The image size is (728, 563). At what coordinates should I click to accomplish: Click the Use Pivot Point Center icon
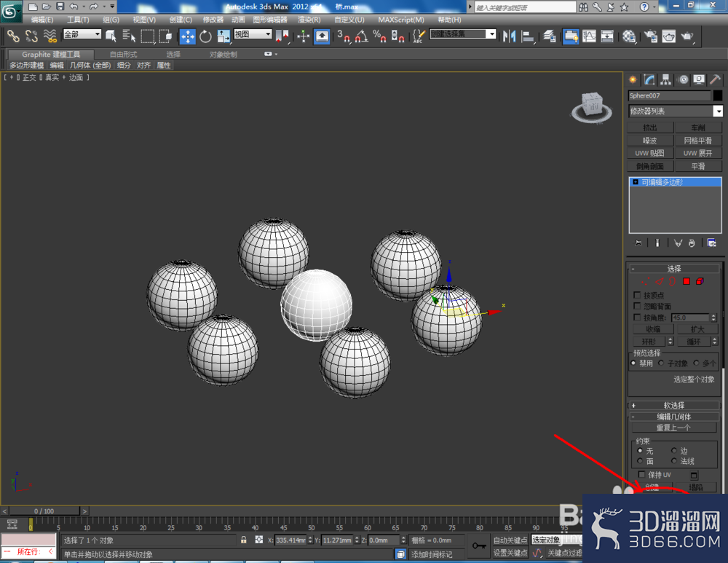pyautogui.click(x=282, y=36)
